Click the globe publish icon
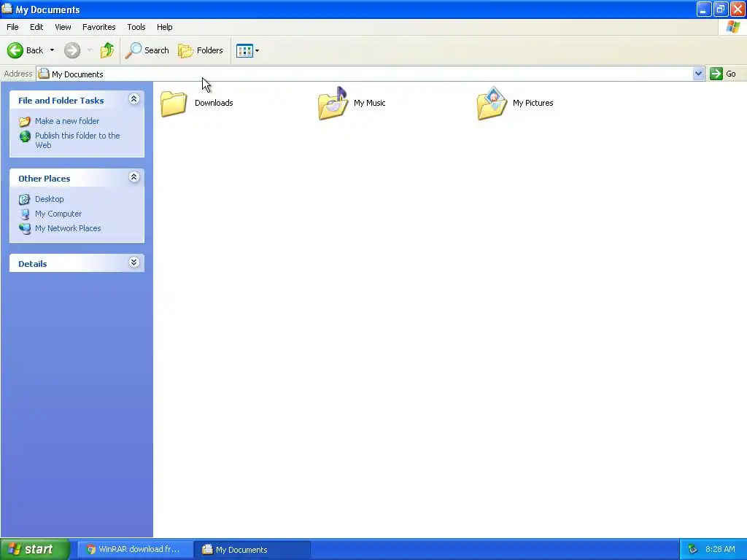Screen dimensions: 747x560 [25, 136]
